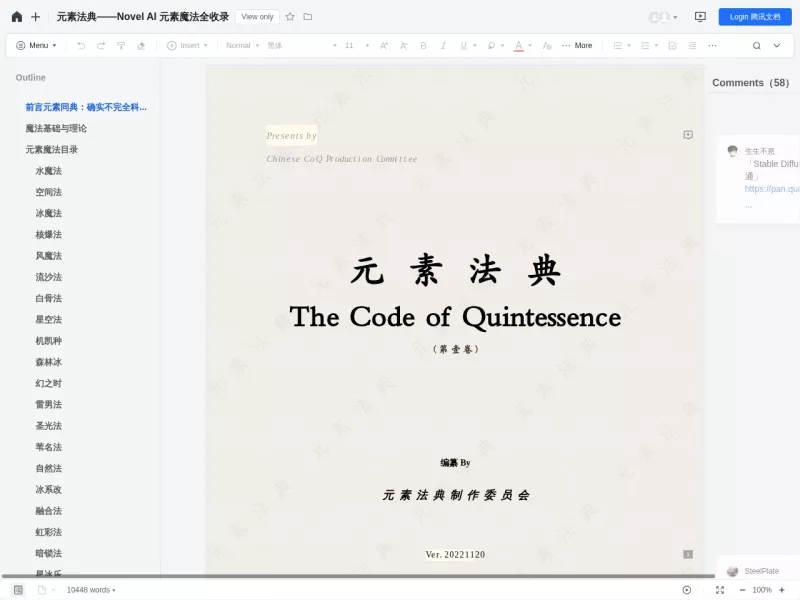Decrease font size
800x600 pixels.
point(404,45)
